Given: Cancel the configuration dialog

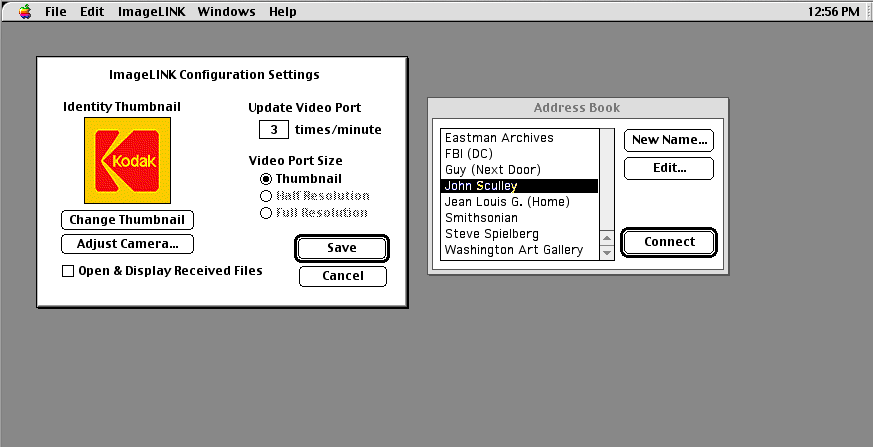Looking at the screenshot, I should 342,276.
